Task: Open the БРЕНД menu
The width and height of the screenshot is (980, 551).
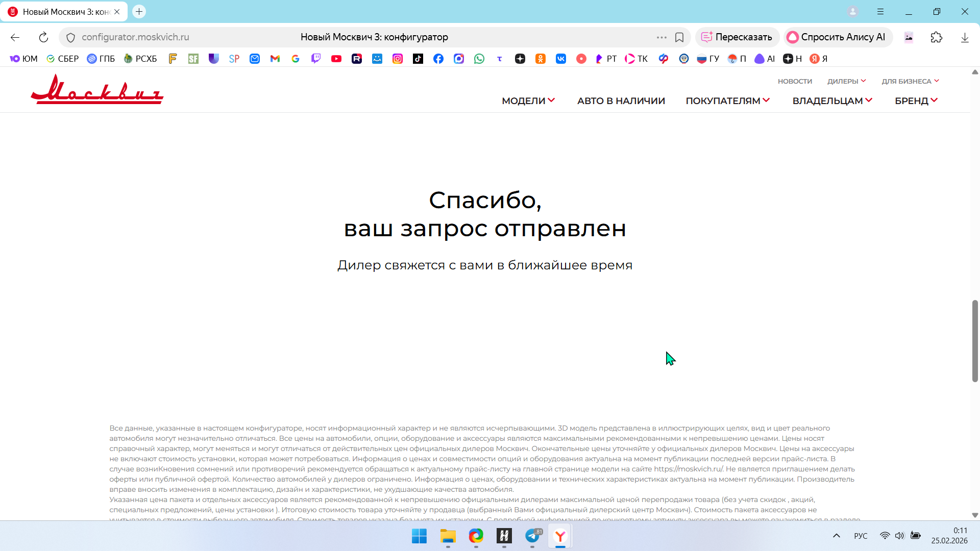Action: click(x=916, y=101)
